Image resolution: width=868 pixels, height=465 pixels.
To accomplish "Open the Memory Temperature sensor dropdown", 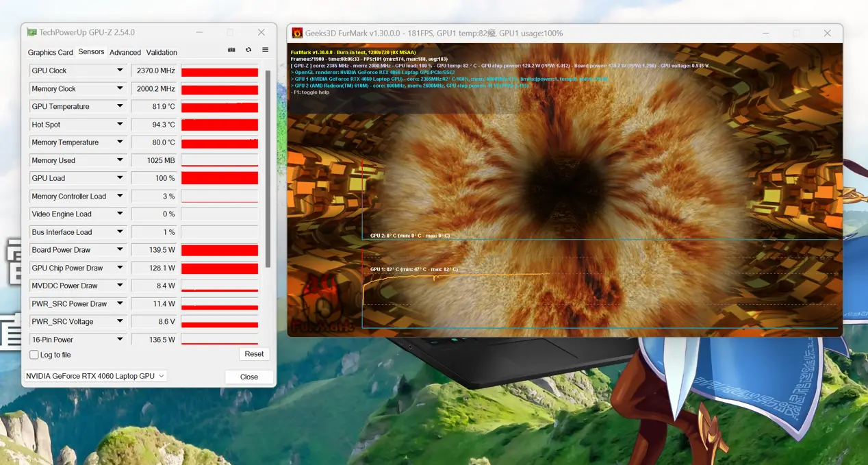I will [120, 142].
